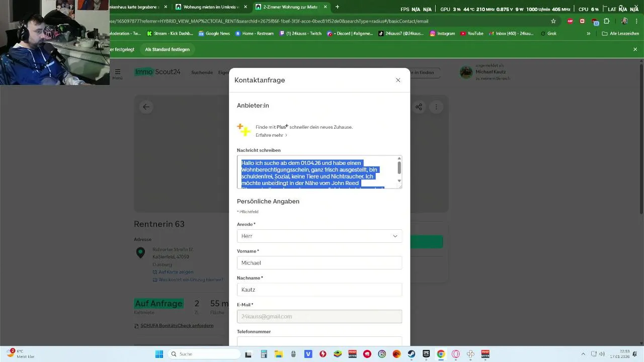Open the Windows Start menu

(x=159, y=354)
